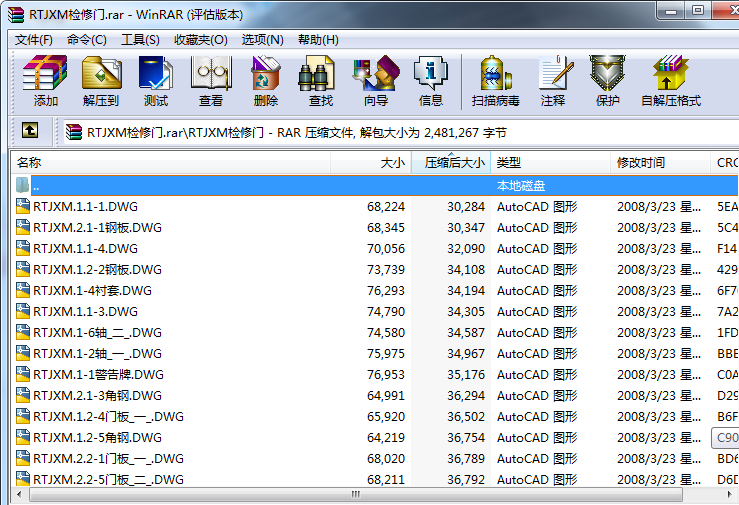
Task: Select file RTJXM.1.2-5角钢.DWG
Action: click(98, 438)
